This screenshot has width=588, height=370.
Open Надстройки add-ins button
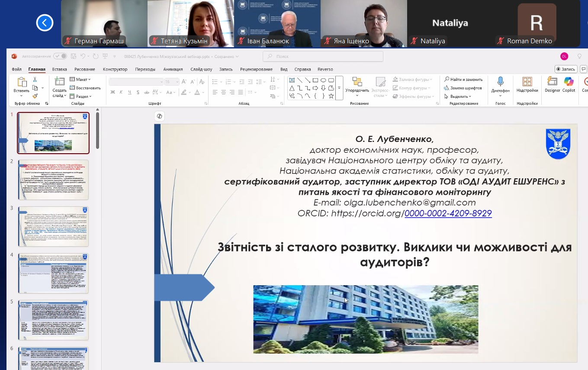[527, 84]
